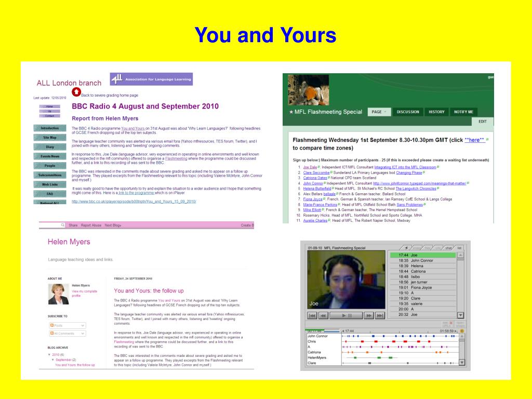Screen dimensions: 532x399
Task: Open Web Links in ALL sidebar
Action: coord(50,184)
